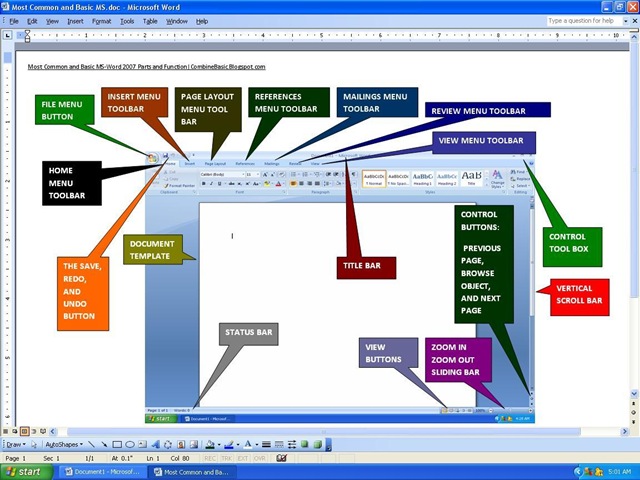Click vertical scrollbar down arrow
640x480 pixels.
[x=634, y=394]
